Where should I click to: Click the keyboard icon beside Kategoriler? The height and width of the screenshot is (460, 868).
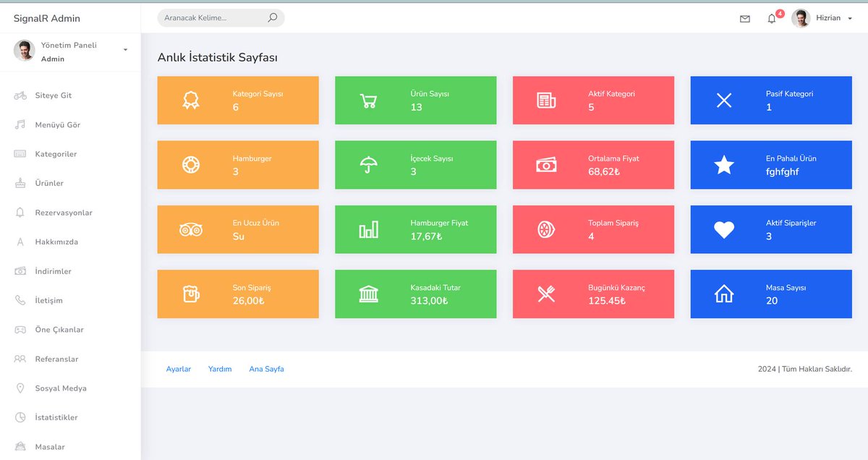(20, 154)
